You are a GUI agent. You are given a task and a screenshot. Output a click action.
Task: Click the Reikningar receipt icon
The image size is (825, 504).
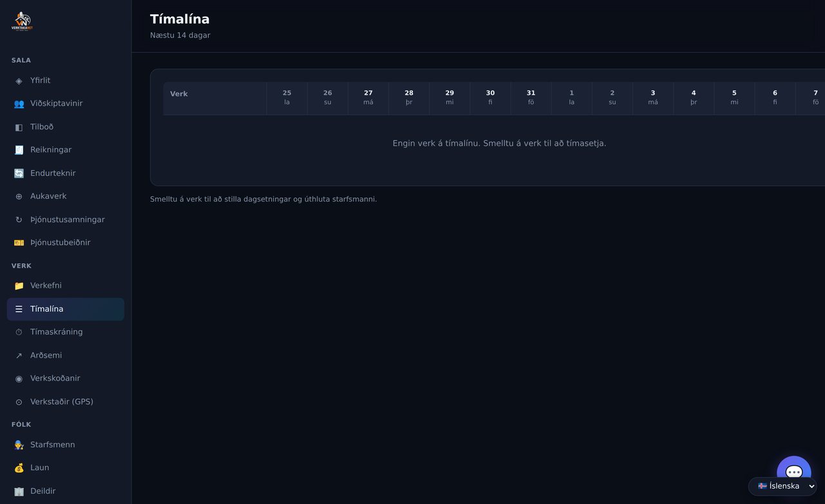(x=19, y=150)
